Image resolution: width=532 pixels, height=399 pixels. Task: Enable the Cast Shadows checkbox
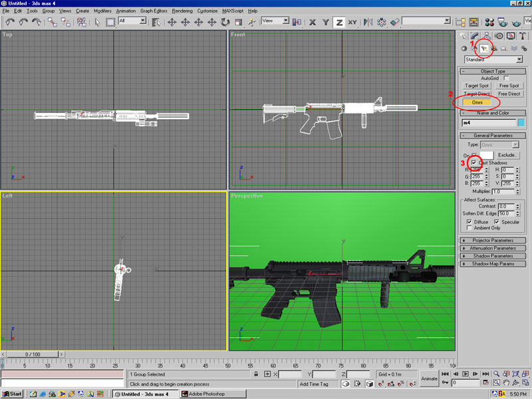pyautogui.click(x=473, y=162)
